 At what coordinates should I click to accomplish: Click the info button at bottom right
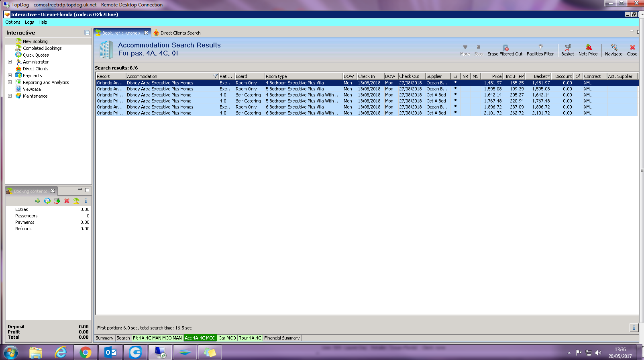pos(634,328)
